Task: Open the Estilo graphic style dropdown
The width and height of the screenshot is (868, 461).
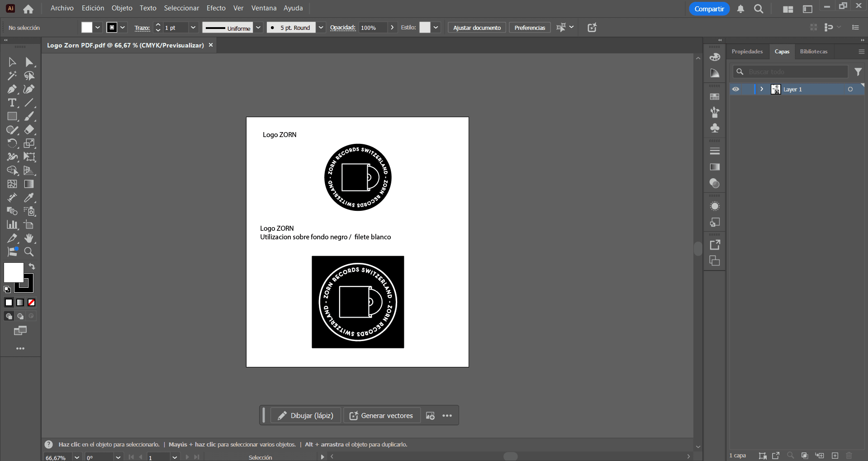Action: (x=436, y=28)
